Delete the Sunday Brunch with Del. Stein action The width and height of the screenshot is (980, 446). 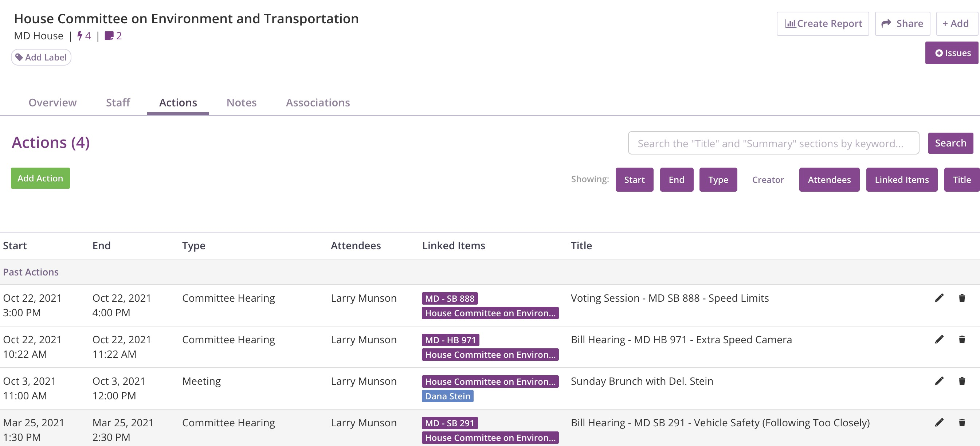(962, 381)
